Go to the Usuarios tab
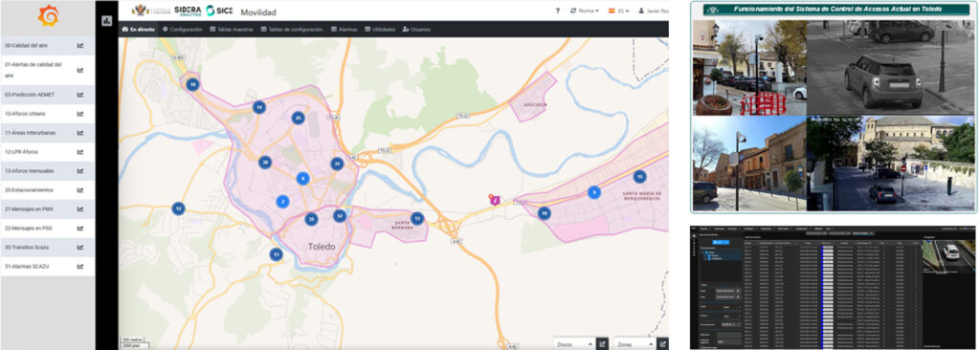 click(416, 30)
